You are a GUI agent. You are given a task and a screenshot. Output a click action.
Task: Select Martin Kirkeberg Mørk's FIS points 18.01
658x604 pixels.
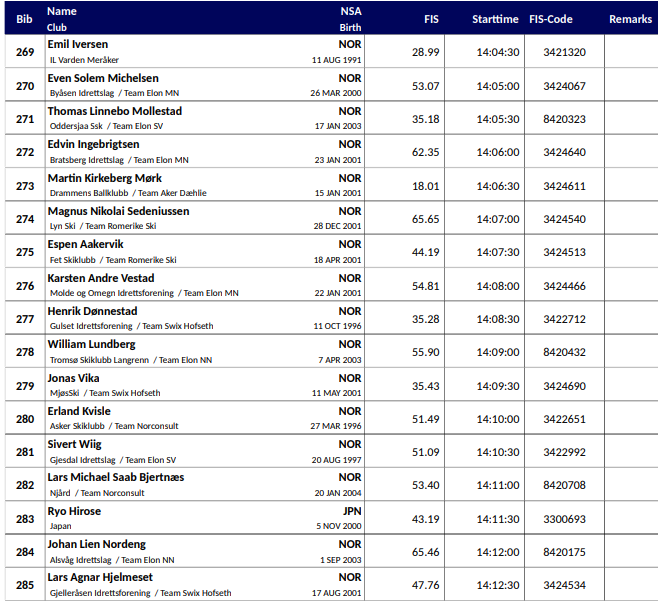pyautogui.click(x=426, y=186)
